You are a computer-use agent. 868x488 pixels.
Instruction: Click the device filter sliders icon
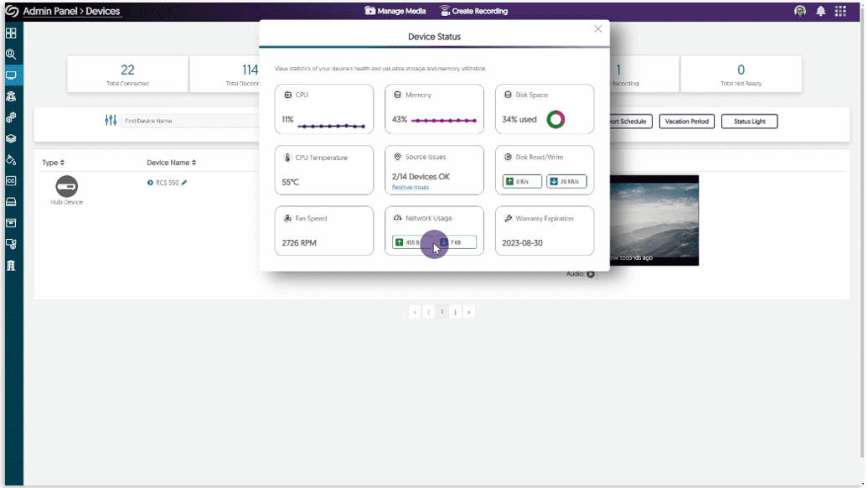(x=111, y=121)
